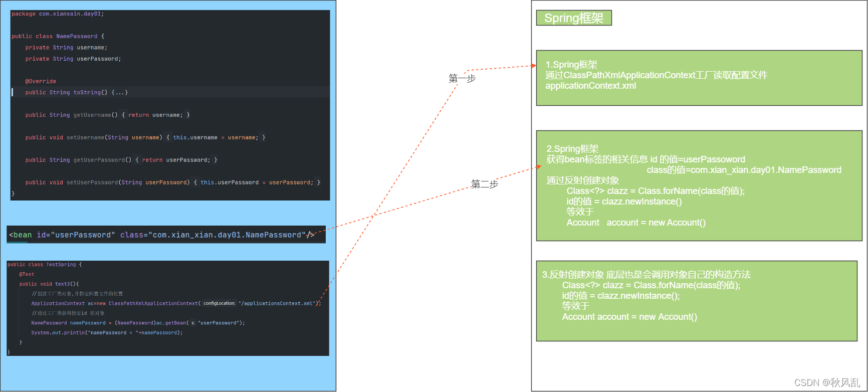868x392 pixels.
Task: Click the 'package com.xianxain.day01;' code line
Action: [x=58, y=14]
